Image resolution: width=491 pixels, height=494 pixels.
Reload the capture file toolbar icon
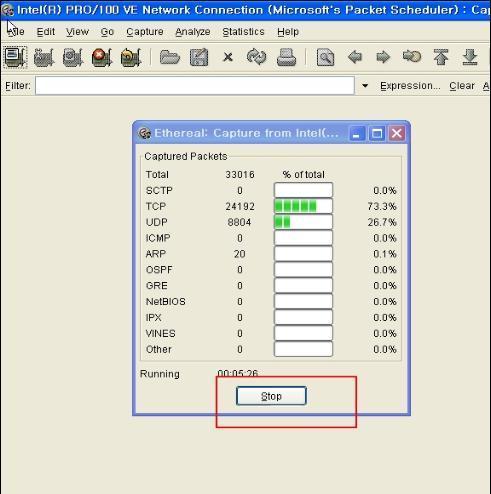(x=256, y=57)
